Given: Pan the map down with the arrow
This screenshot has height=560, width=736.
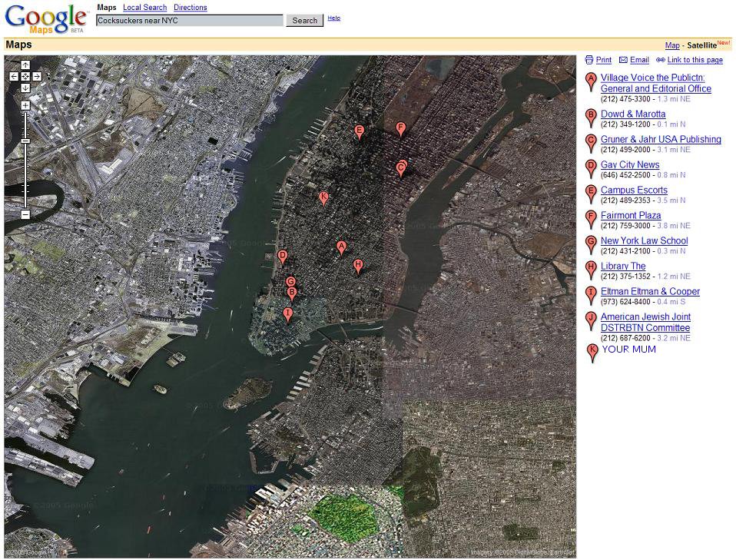Looking at the screenshot, I should pyautogui.click(x=25, y=88).
